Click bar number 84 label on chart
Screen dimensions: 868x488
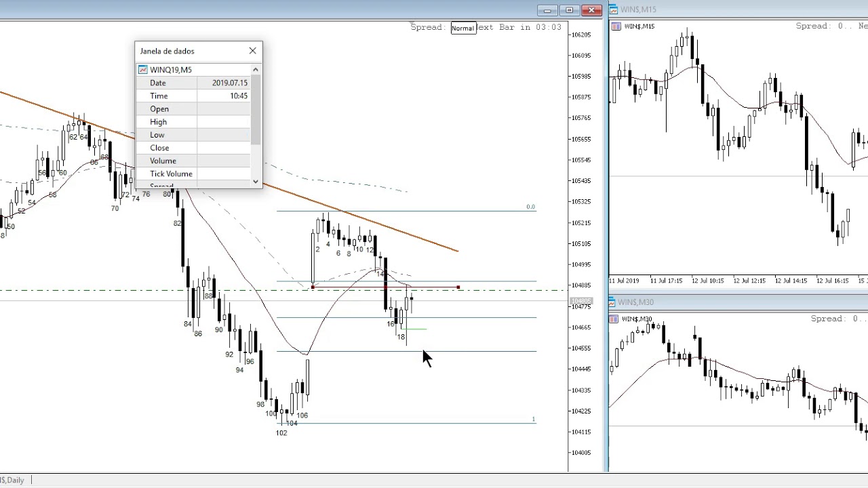click(188, 324)
